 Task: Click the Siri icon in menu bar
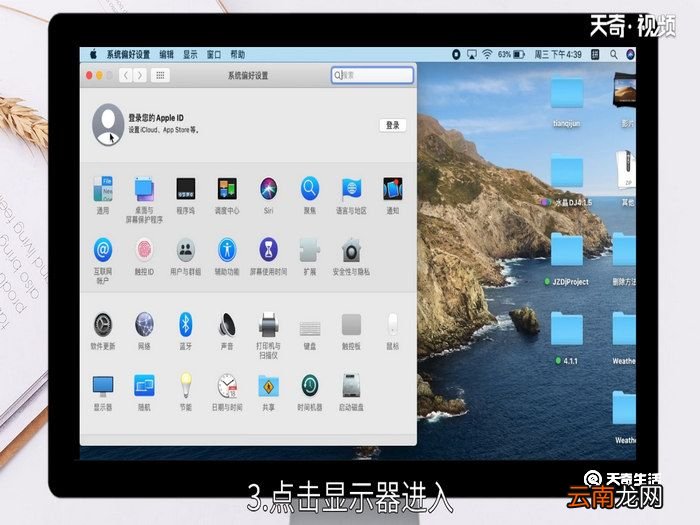630,54
